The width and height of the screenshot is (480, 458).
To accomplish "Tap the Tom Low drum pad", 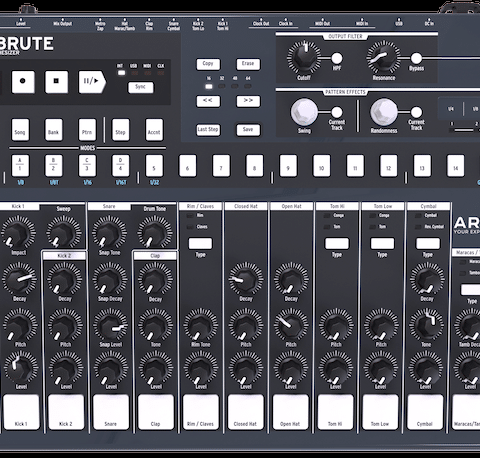I will click(x=380, y=412).
